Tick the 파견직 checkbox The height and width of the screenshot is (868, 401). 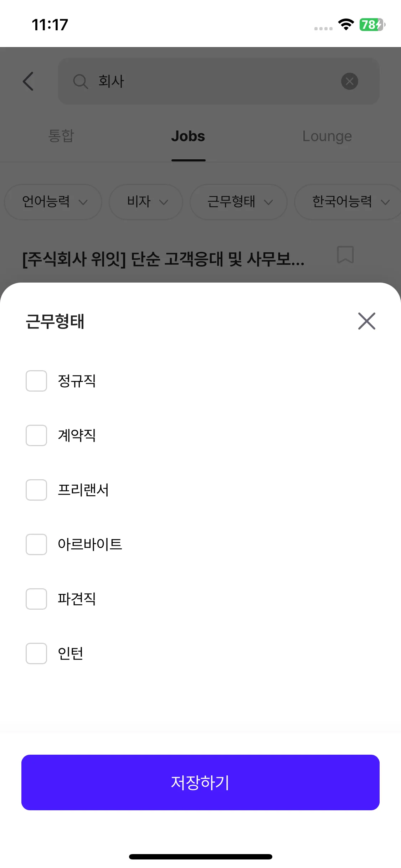point(36,599)
